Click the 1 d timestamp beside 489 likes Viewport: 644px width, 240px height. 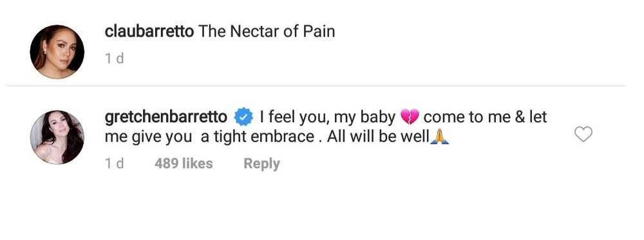tap(114, 163)
